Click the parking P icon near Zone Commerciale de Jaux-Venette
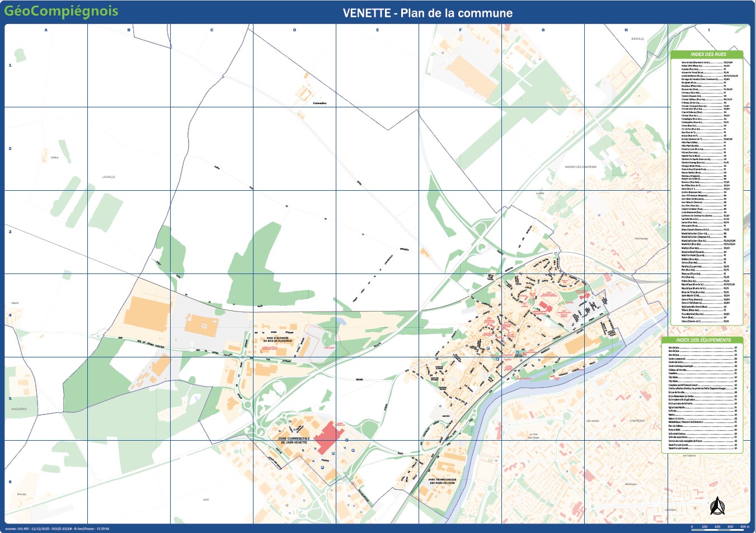This screenshot has height=533, width=756. 353,450
